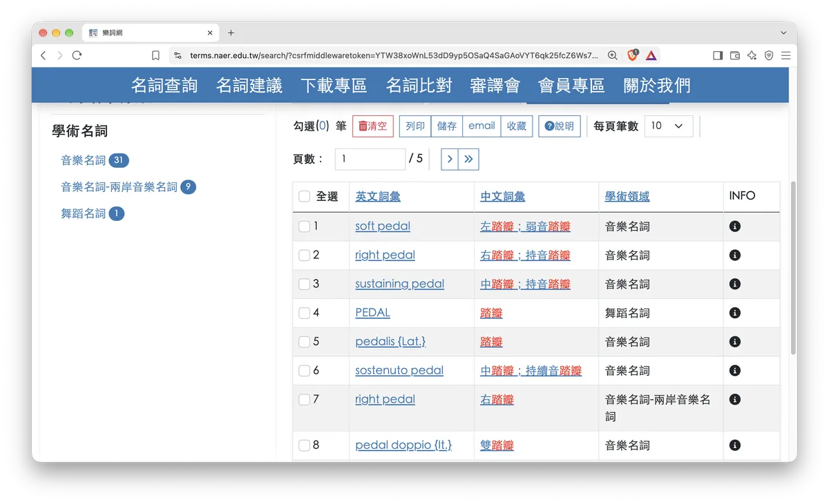
Task: Click the 說明 help button
Action: (560, 126)
